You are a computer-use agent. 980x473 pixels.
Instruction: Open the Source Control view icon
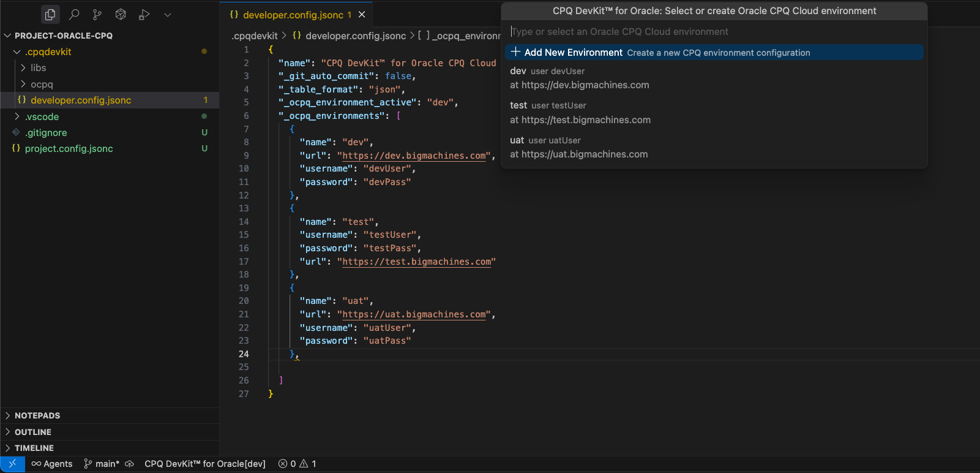pyautogui.click(x=97, y=14)
